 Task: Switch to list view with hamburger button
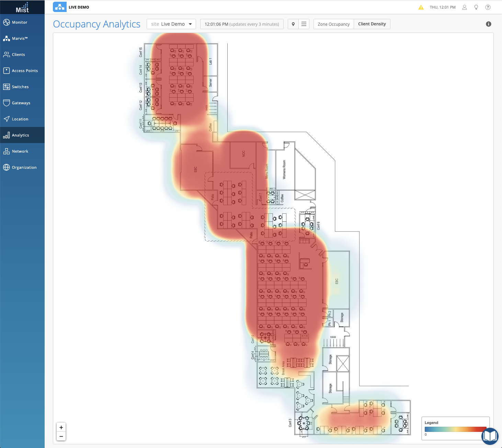304,24
